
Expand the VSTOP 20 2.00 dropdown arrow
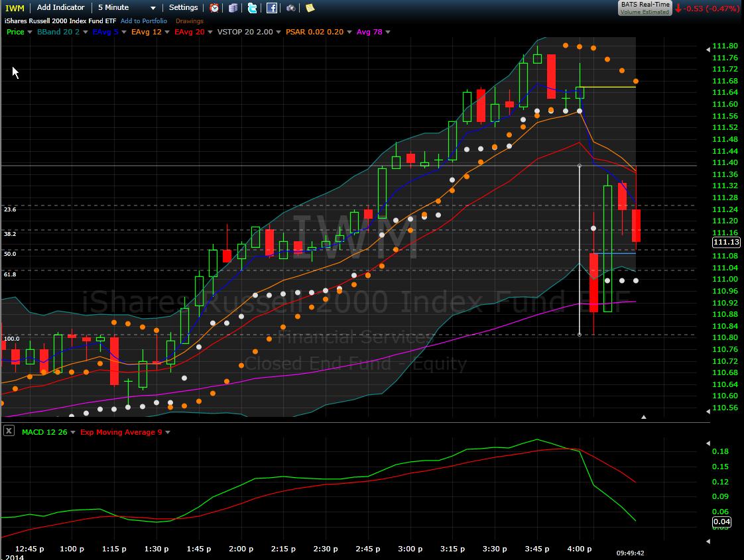click(279, 32)
